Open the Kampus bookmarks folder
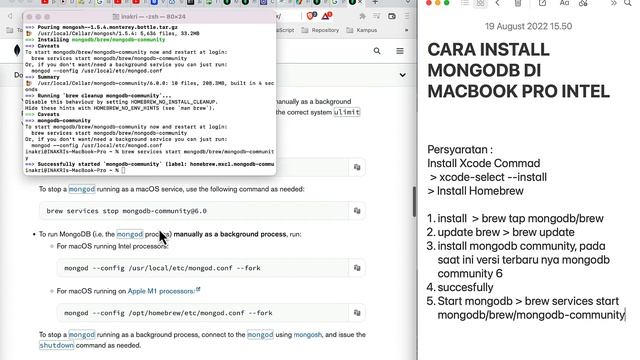640x360 pixels. click(362, 30)
